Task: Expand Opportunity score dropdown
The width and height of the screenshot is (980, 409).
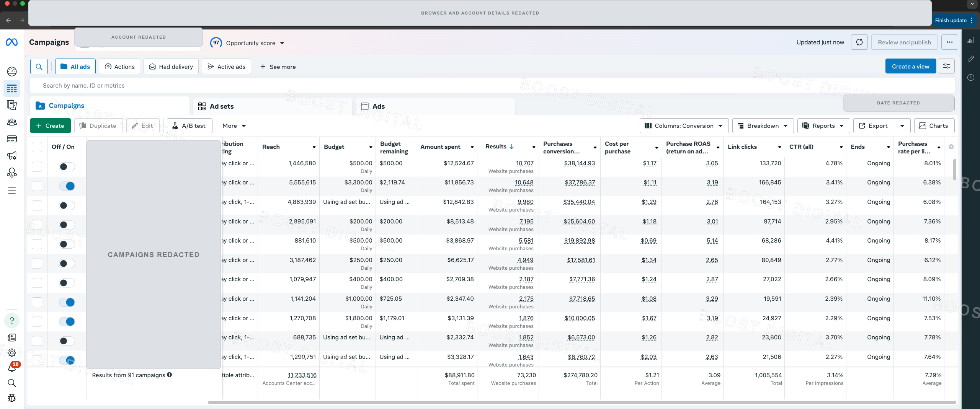Action: click(x=282, y=43)
